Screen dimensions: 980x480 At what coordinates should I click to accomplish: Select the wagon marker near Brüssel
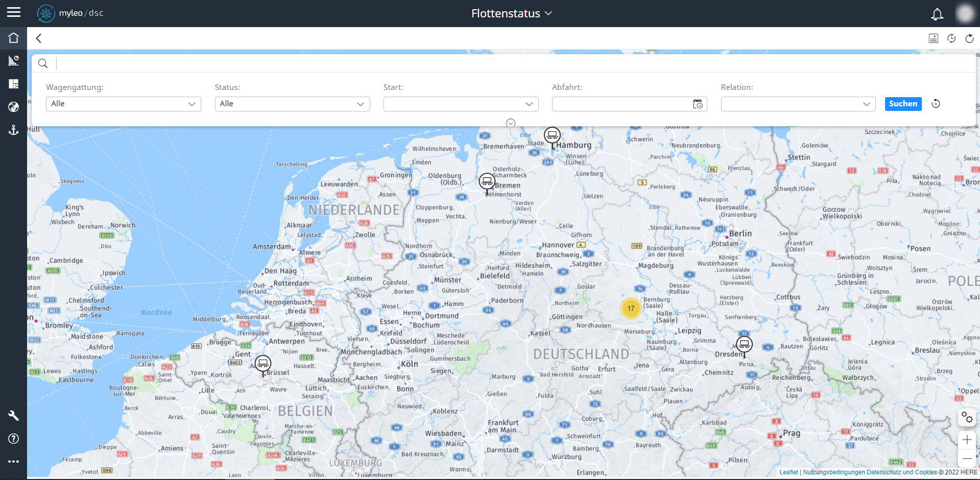[x=263, y=364]
